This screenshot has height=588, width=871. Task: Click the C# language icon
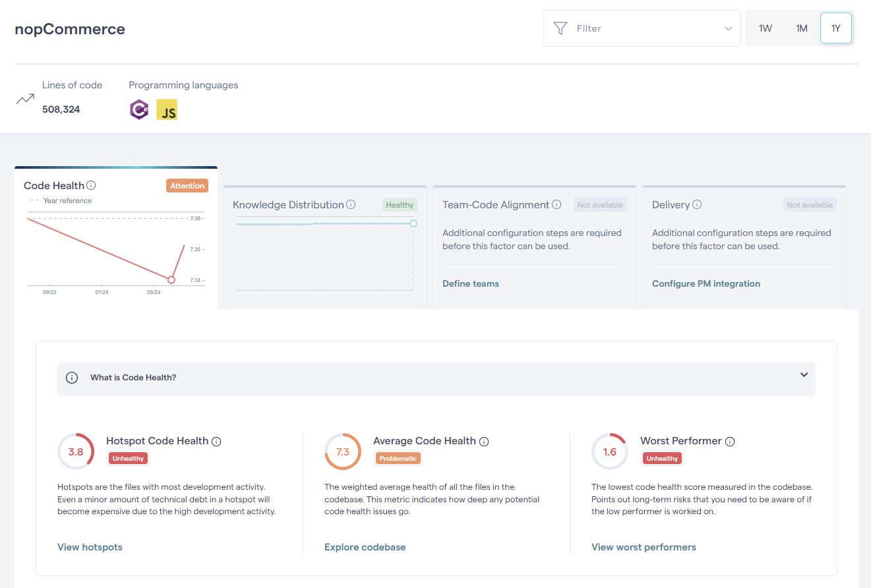pos(138,109)
